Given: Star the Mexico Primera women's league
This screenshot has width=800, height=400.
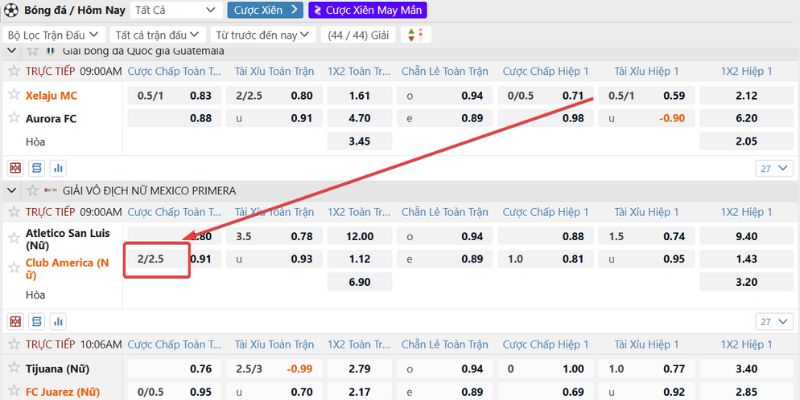Looking at the screenshot, I should click(31, 190).
